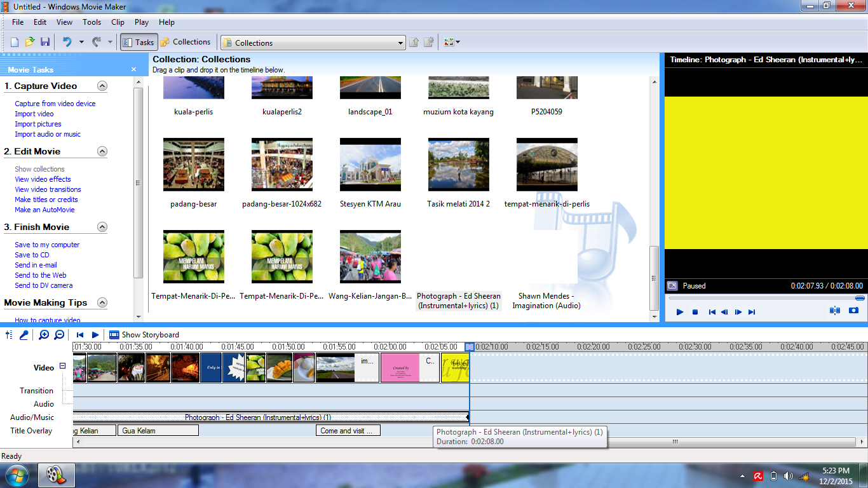The image size is (868, 488).
Task: Step to the next frame
Action: click(x=738, y=312)
